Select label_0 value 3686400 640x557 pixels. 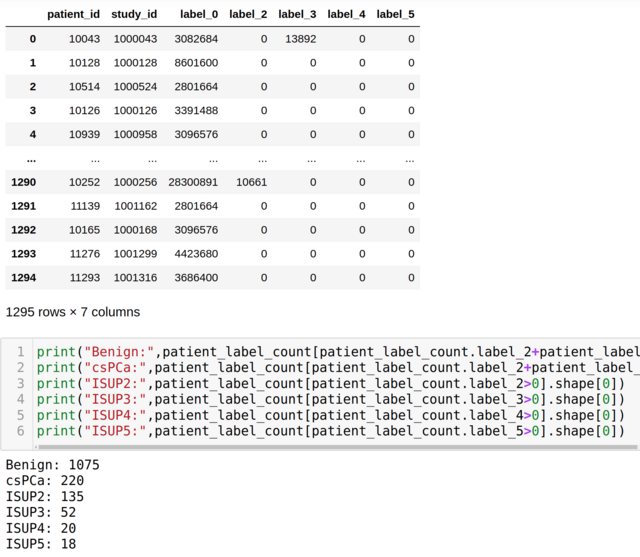tap(196, 277)
